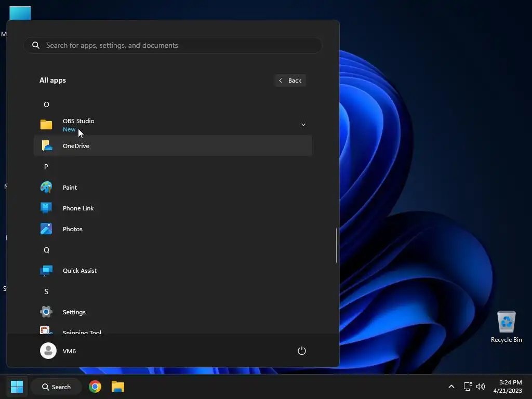532x399 pixels.
Task: Click the letter O section header
Action: [46, 104]
